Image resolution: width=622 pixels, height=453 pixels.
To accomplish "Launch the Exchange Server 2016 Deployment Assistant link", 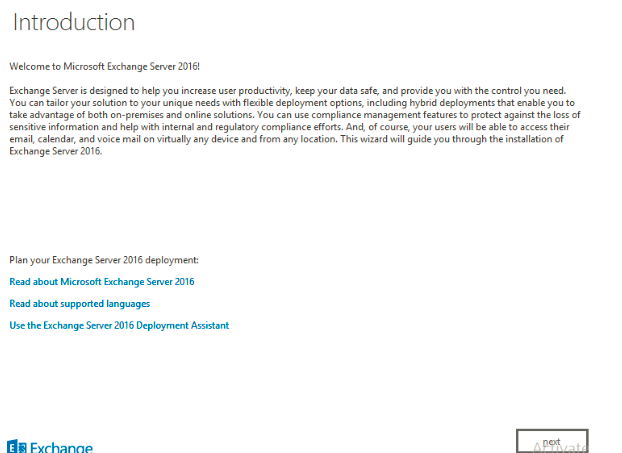I will [119, 325].
